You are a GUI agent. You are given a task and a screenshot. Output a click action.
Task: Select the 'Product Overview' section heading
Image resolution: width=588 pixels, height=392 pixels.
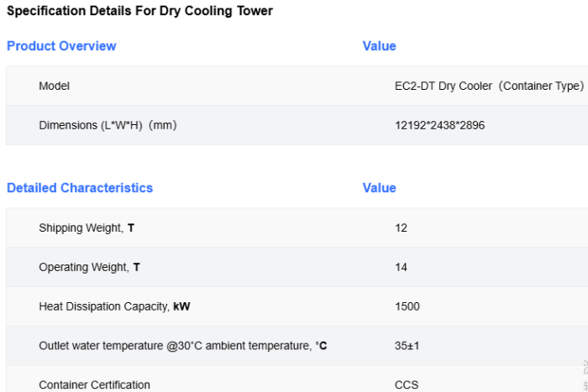click(61, 46)
